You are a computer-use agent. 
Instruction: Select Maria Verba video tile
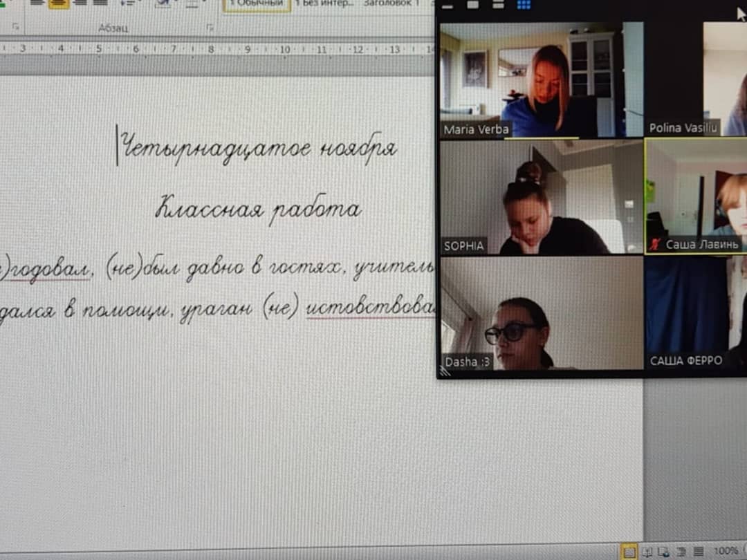point(542,80)
